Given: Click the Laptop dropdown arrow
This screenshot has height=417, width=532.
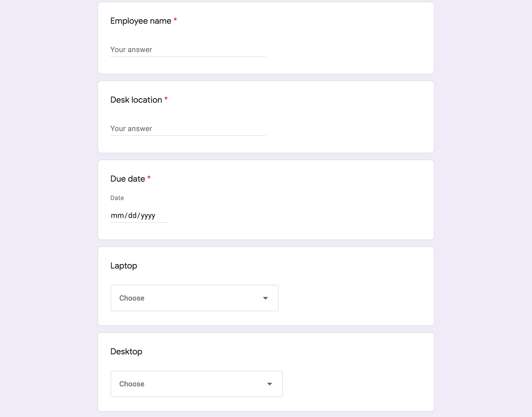Looking at the screenshot, I should 265,298.
